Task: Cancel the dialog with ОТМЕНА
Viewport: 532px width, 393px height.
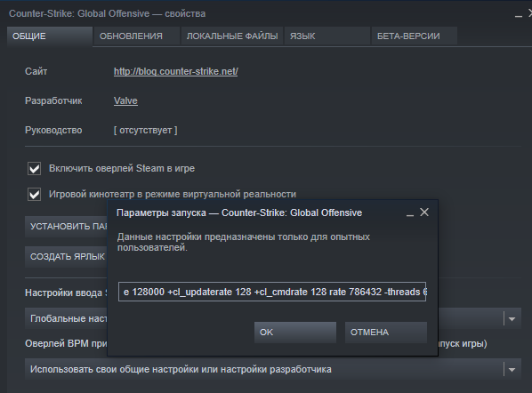Action: (386, 333)
